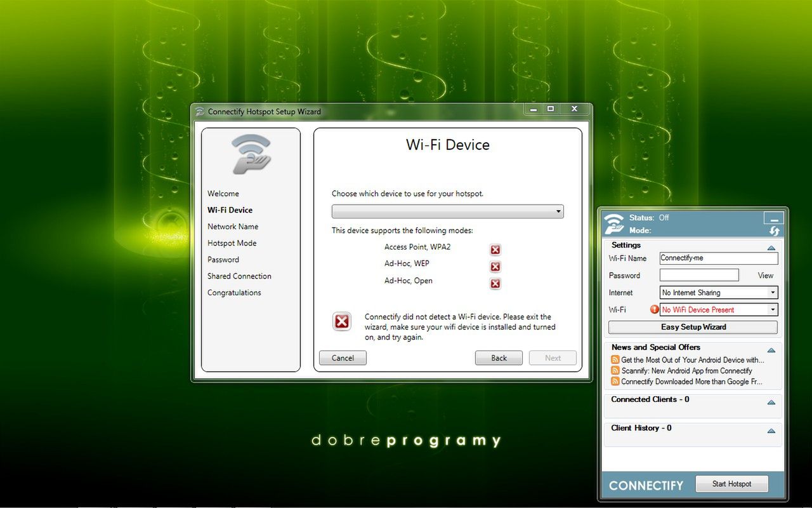Click the Status: Off text in Connectify panel
The width and height of the screenshot is (812, 508).
649,218
